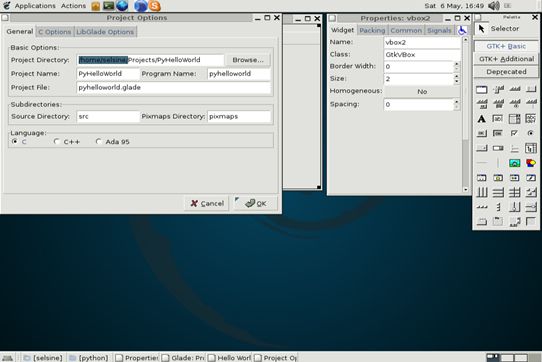
Task: Choose the Horizontal Box widget icon
Action: pos(482,192)
